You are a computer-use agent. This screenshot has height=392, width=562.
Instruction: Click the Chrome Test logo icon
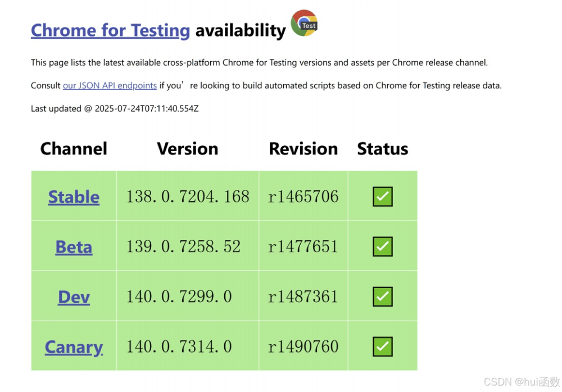coord(304,23)
